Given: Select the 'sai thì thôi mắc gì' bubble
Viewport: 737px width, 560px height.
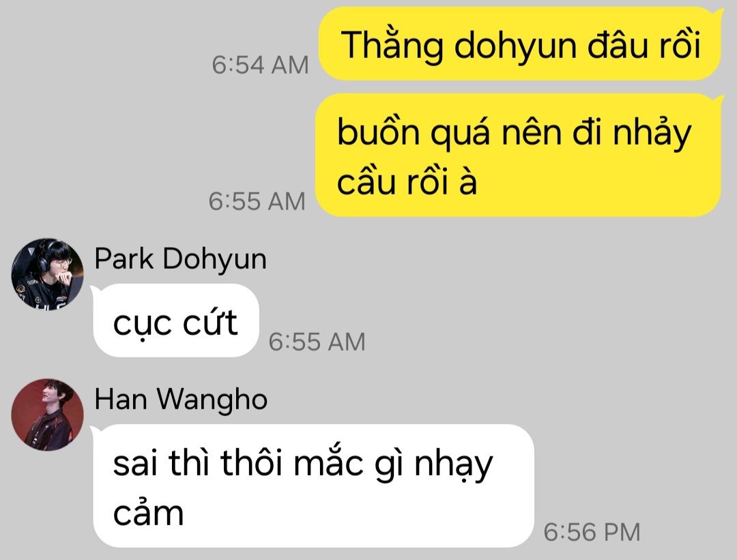Looking at the screenshot, I should (x=313, y=485).
